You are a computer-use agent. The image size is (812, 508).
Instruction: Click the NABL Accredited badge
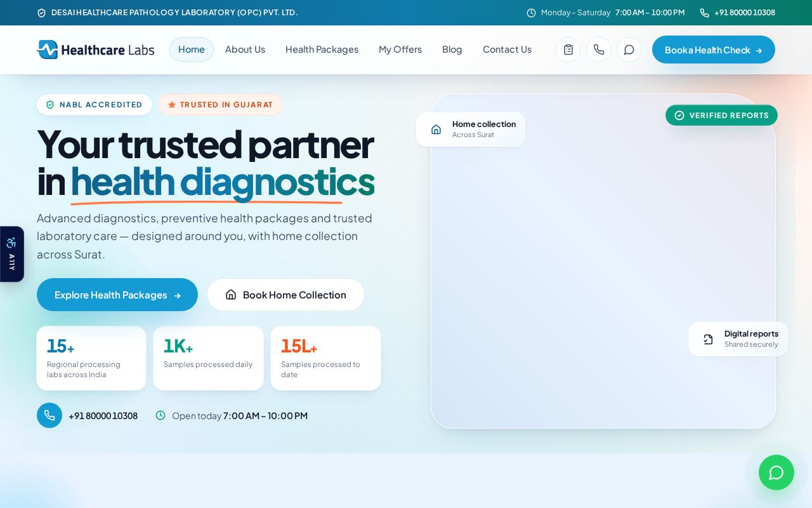[x=95, y=105]
